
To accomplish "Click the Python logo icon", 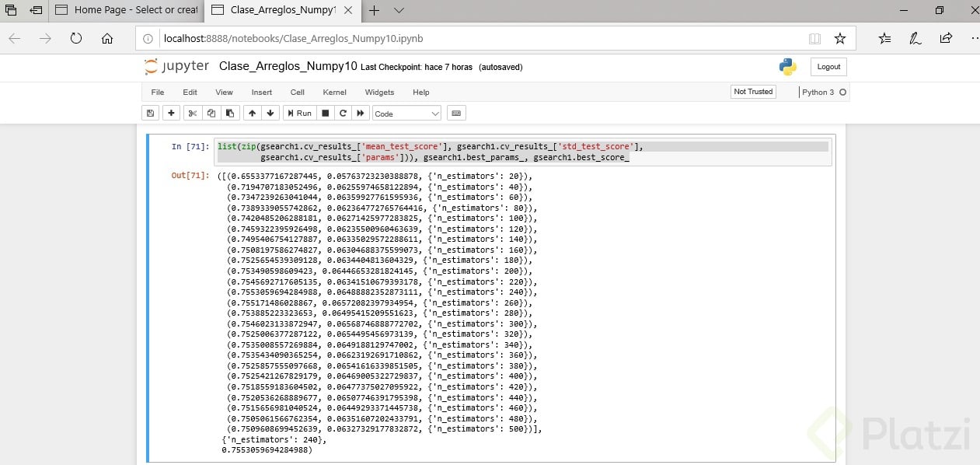I will [x=788, y=67].
